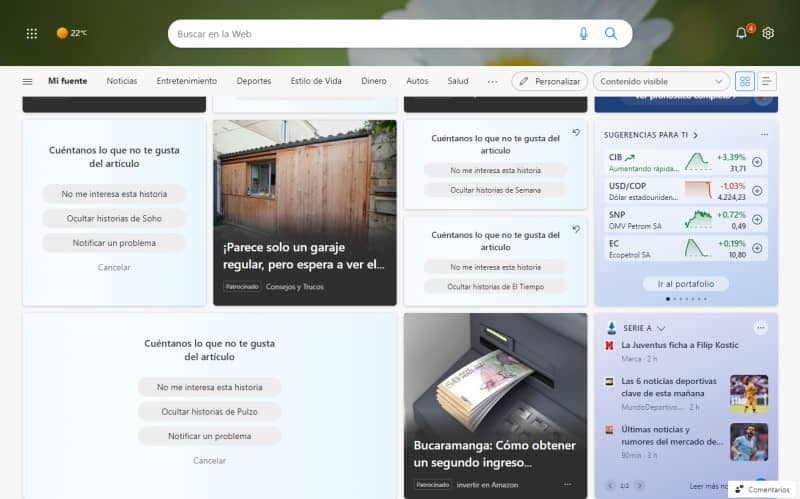Open the Contenido visible dropdown
Image resolution: width=800 pixels, height=499 pixels.
point(661,81)
